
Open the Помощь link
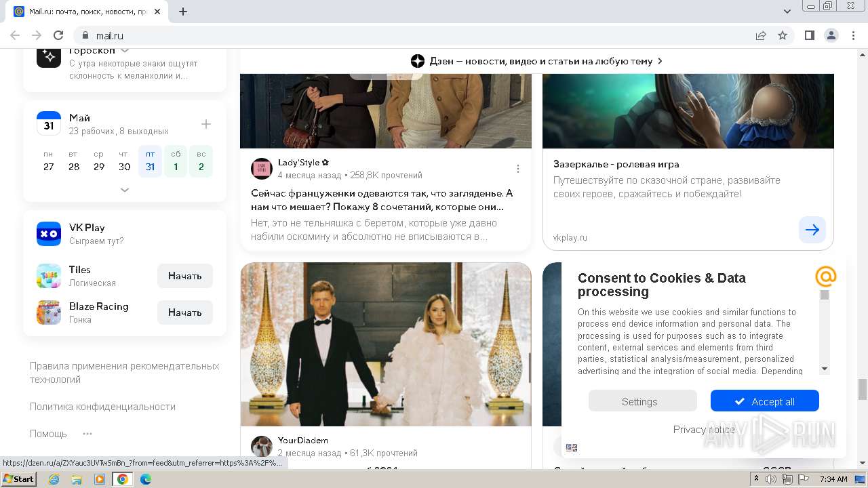click(48, 434)
